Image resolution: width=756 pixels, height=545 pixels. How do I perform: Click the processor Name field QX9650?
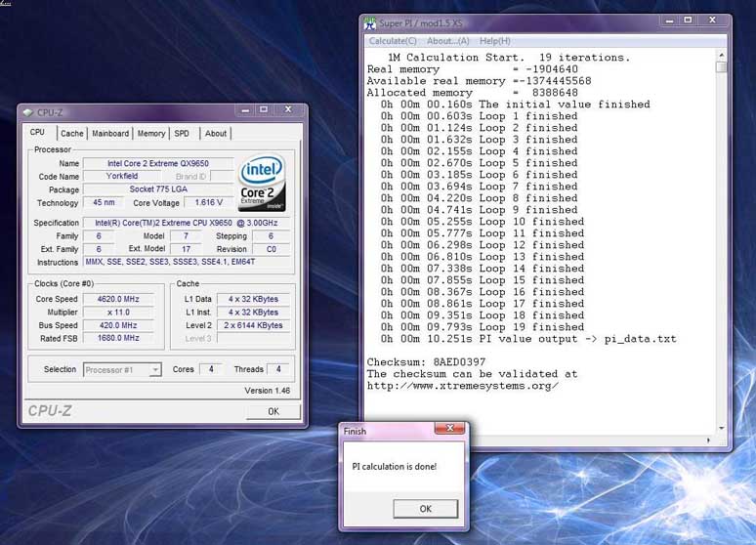pyautogui.click(x=158, y=163)
